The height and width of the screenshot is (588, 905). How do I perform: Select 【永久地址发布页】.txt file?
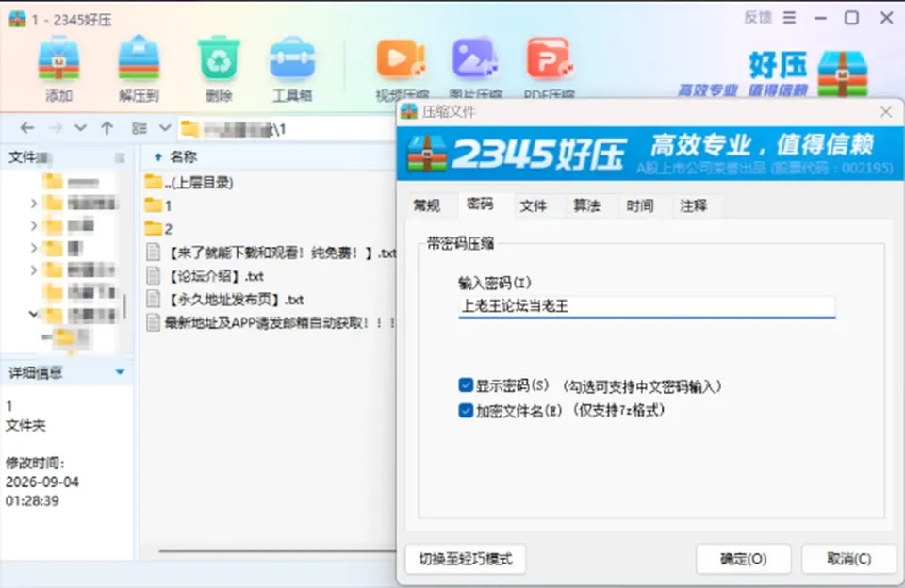pyautogui.click(x=224, y=300)
